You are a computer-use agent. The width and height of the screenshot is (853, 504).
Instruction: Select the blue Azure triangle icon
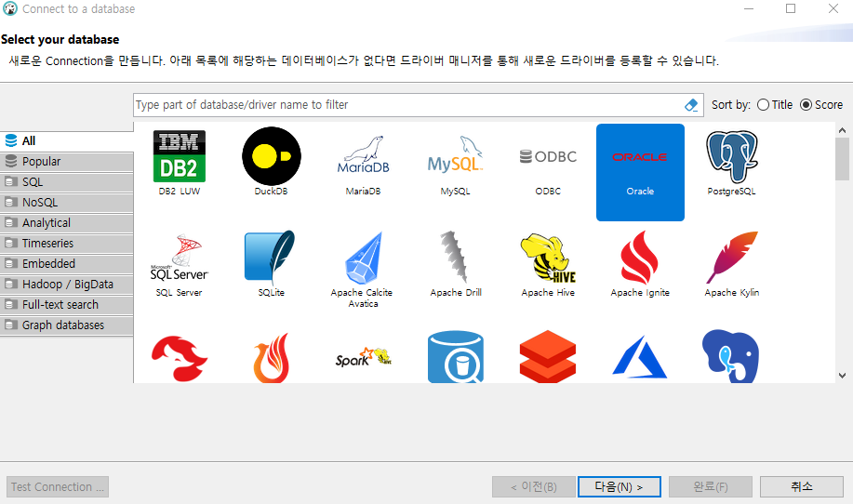click(639, 357)
